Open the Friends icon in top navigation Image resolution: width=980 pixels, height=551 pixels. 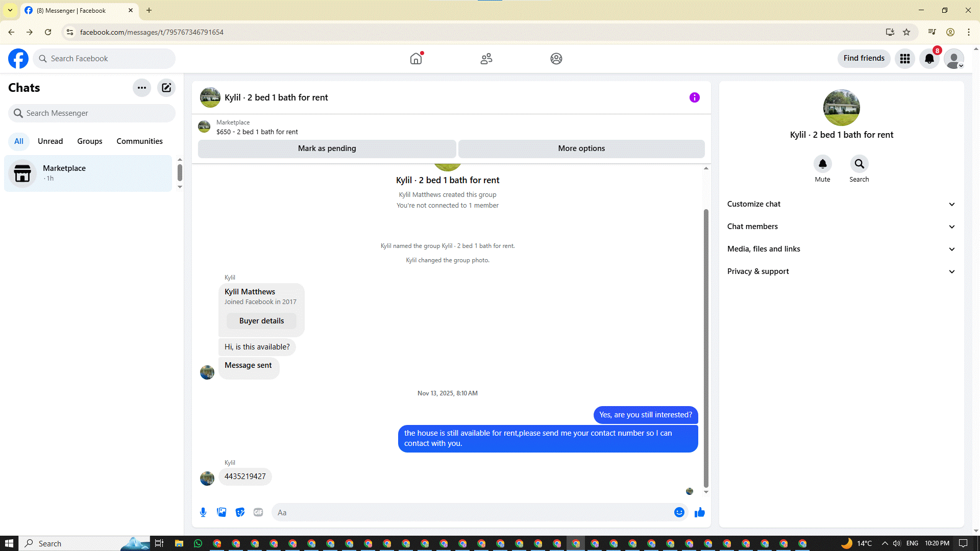[x=486, y=59]
